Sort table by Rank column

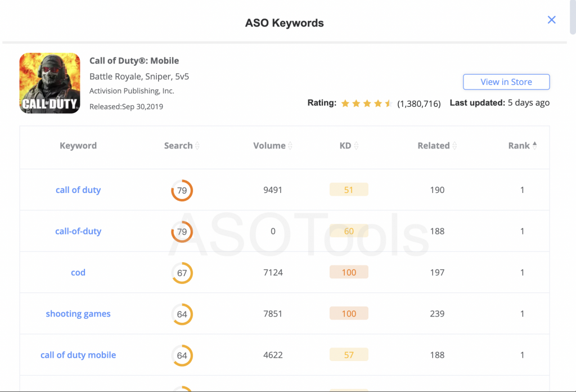pyautogui.click(x=523, y=146)
